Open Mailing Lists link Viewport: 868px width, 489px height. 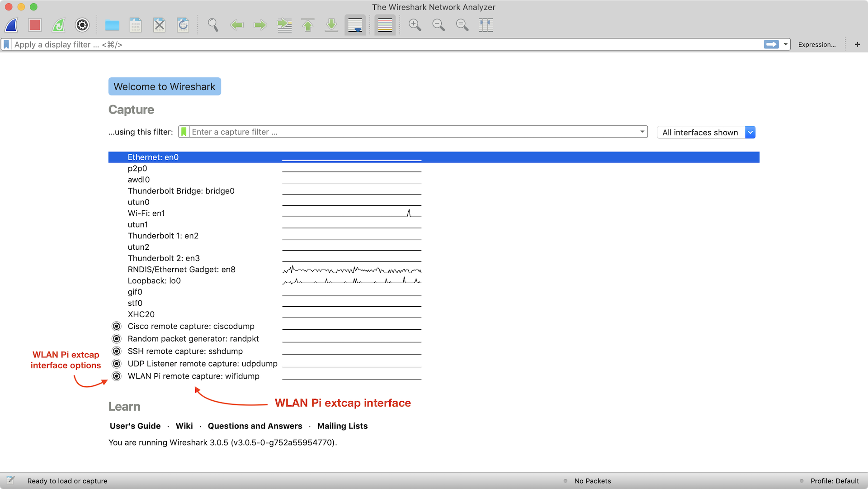[x=342, y=426]
